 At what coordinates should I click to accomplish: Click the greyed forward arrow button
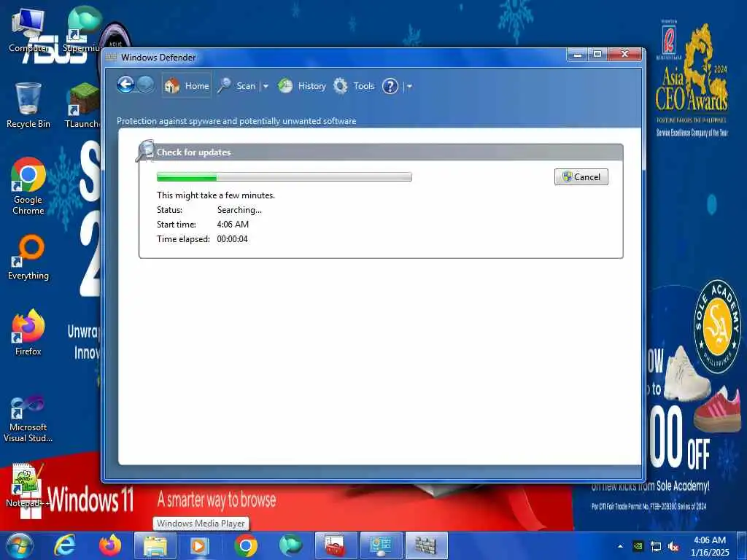(x=146, y=85)
